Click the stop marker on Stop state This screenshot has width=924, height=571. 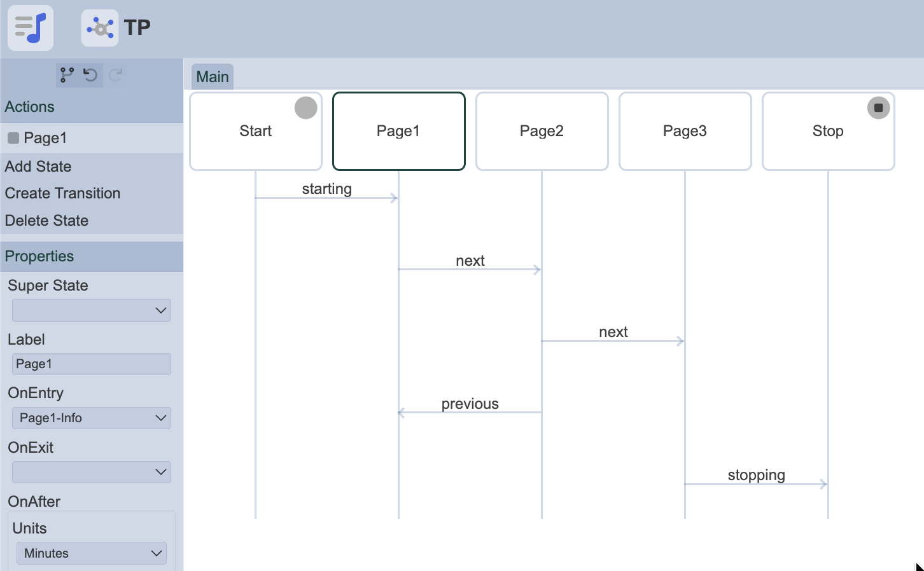tap(878, 108)
